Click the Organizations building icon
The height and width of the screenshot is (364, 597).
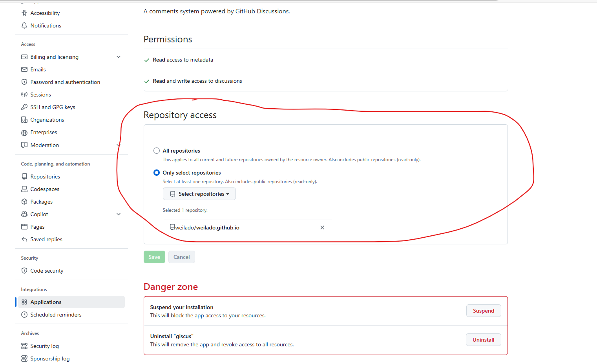coord(24,120)
